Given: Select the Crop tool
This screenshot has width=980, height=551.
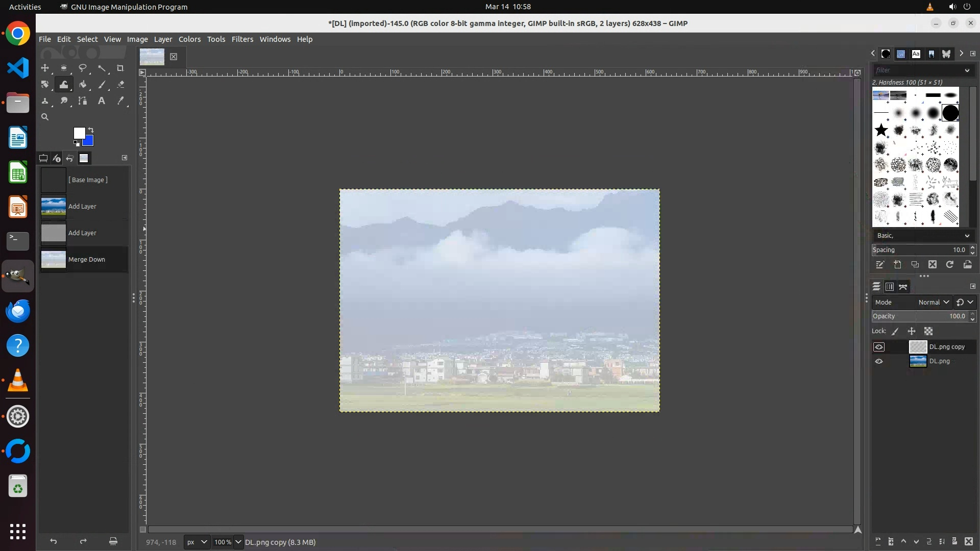Looking at the screenshot, I should (x=120, y=68).
